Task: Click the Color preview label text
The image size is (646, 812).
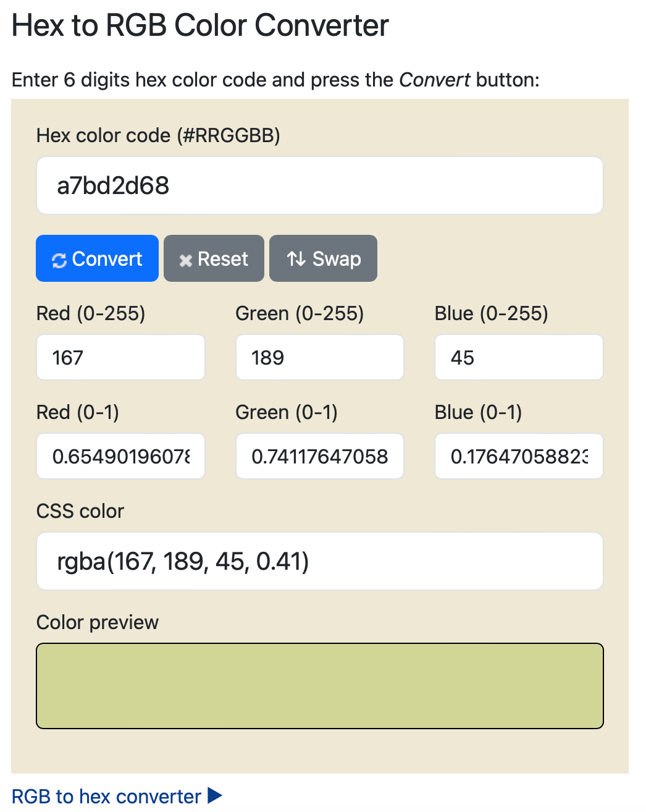Action: 97,622
